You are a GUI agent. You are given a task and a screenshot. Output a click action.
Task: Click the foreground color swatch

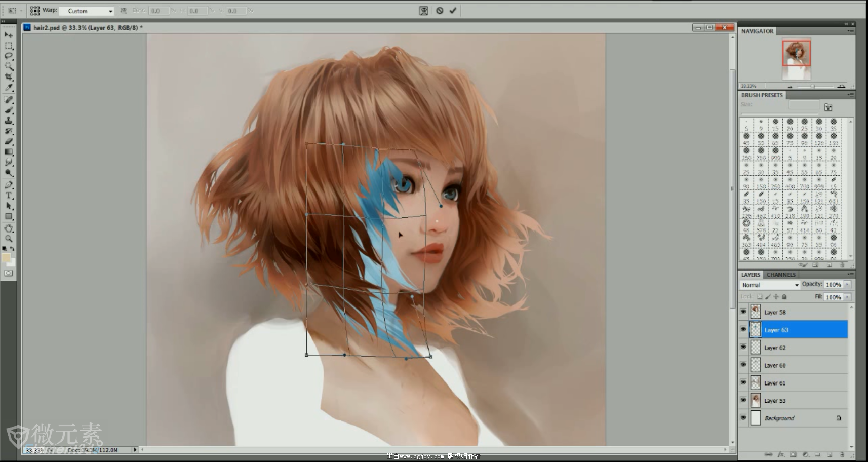tap(6, 258)
